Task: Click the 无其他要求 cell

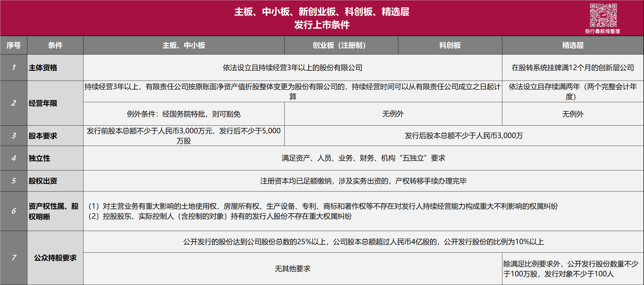Action: point(293,269)
